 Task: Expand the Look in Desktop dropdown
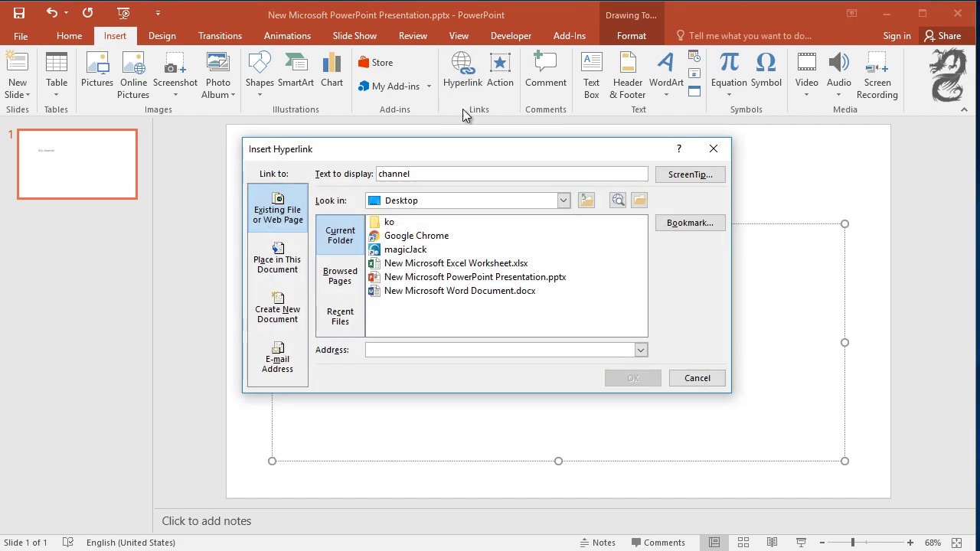pyautogui.click(x=563, y=201)
